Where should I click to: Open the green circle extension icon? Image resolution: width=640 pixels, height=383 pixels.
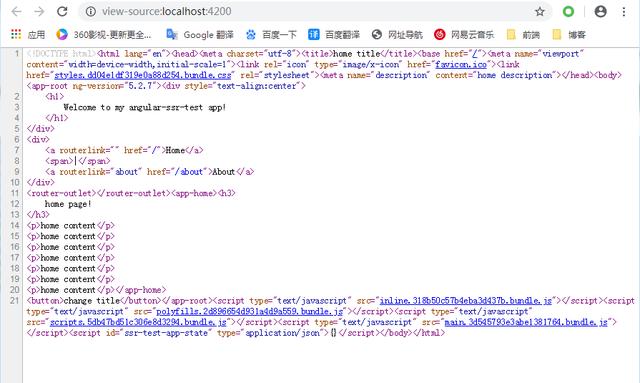(568, 11)
